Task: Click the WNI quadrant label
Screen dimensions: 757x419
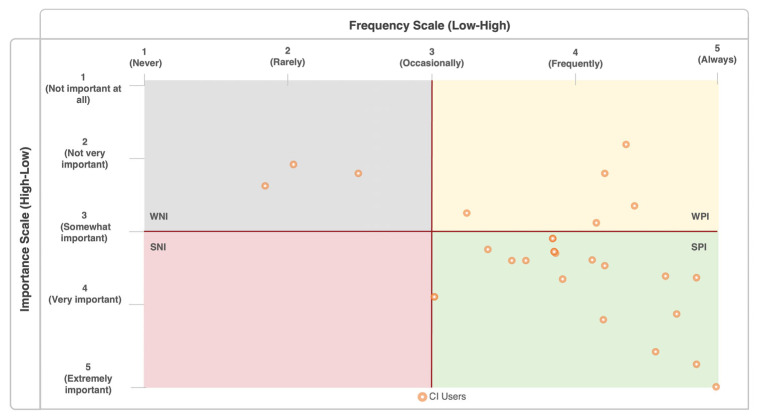Action: coord(158,217)
